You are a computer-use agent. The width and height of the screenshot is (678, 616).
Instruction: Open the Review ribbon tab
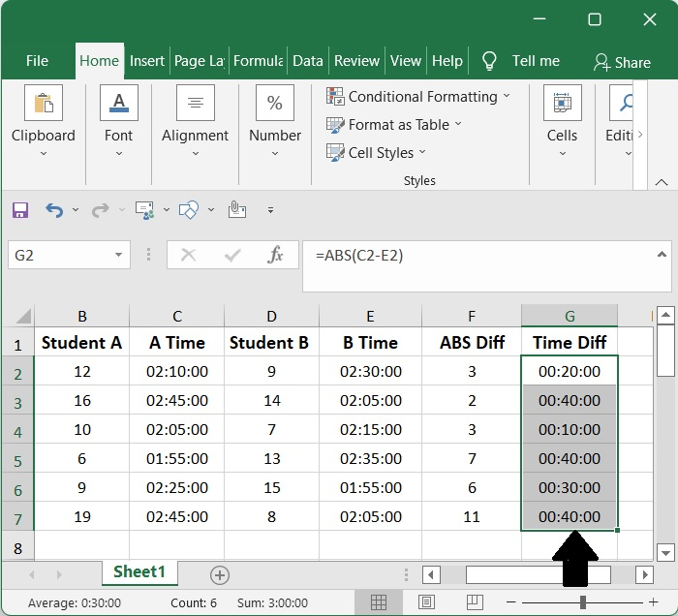[x=356, y=61]
